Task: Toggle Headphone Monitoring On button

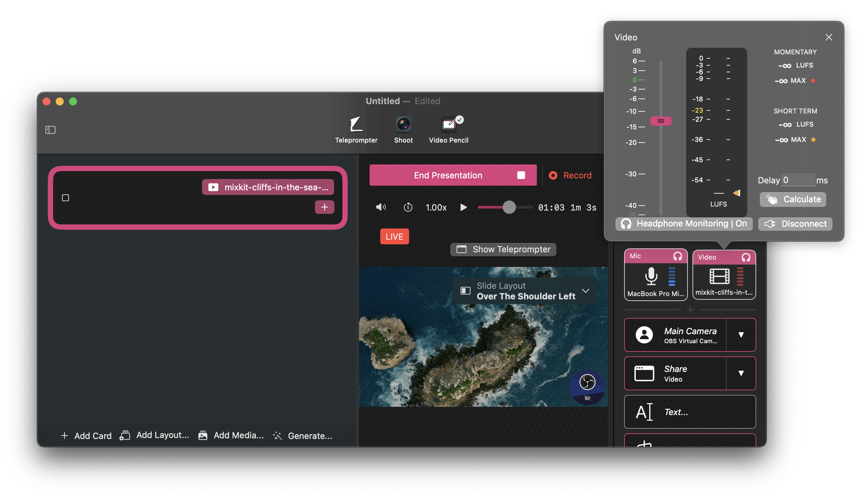Action: click(684, 224)
